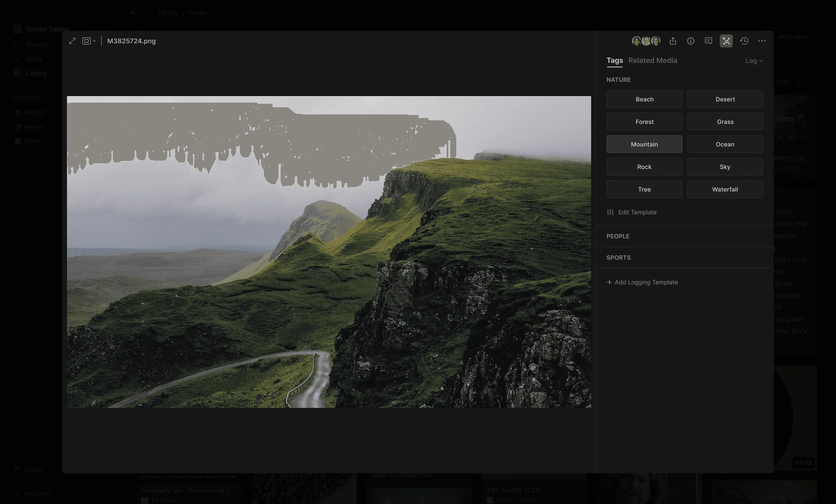Open the view layout dropdown beside filename
The image size is (836, 504).
pyautogui.click(x=89, y=41)
